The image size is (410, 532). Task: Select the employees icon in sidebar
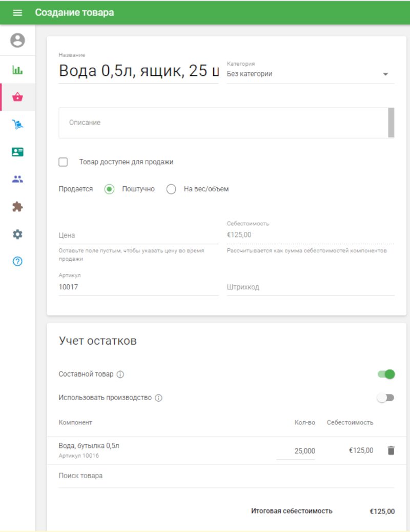click(17, 179)
